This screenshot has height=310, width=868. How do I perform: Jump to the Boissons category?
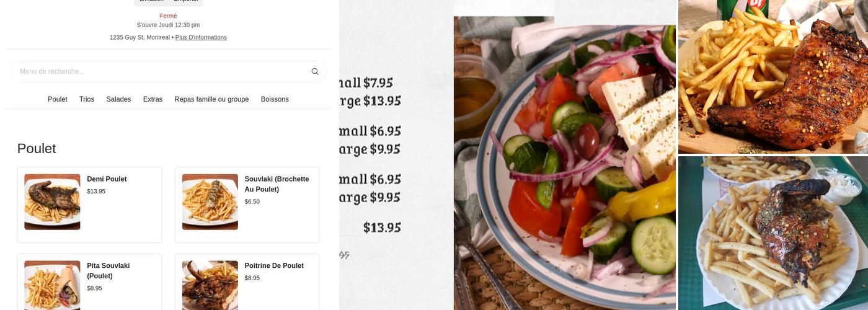click(275, 99)
